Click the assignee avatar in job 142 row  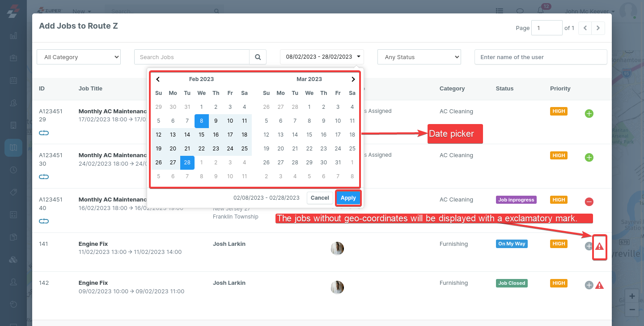coord(337,287)
